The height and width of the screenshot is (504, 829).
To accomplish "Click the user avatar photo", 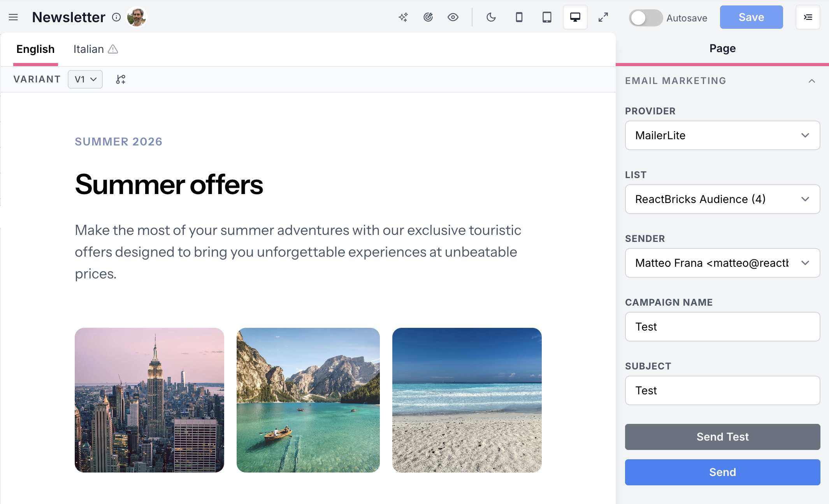I will 137,17.
